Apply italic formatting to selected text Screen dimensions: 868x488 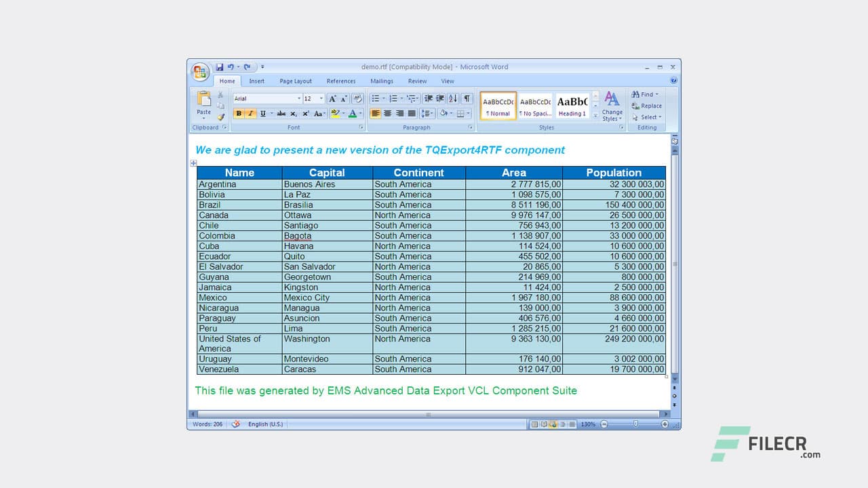(251, 113)
